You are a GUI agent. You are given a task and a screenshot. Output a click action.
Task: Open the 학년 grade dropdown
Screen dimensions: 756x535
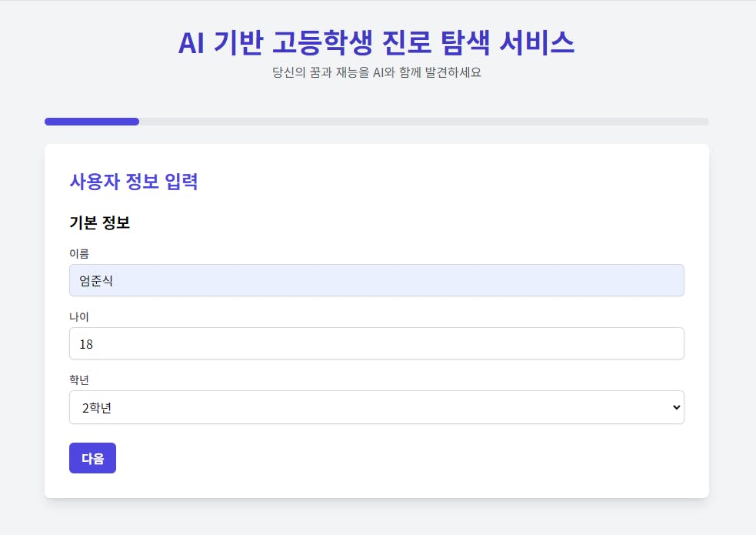(376, 407)
